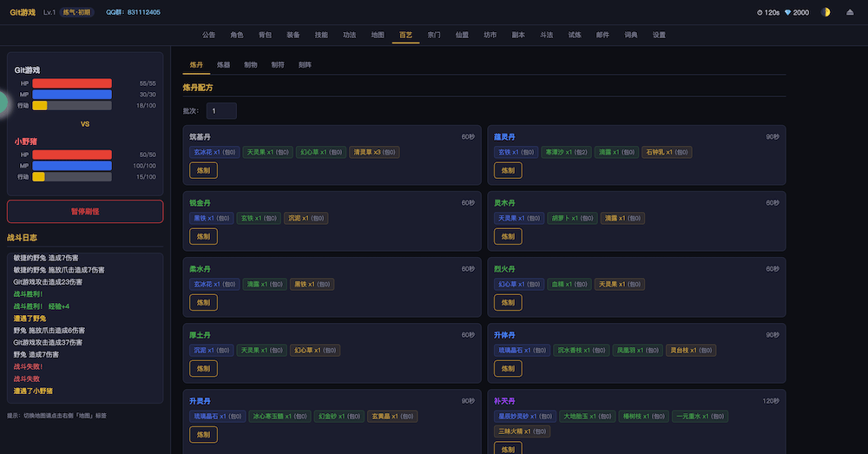This screenshot has height=454, width=868.
Task: Select the 刻阵 sub-tab
Action: (x=305, y=65)
